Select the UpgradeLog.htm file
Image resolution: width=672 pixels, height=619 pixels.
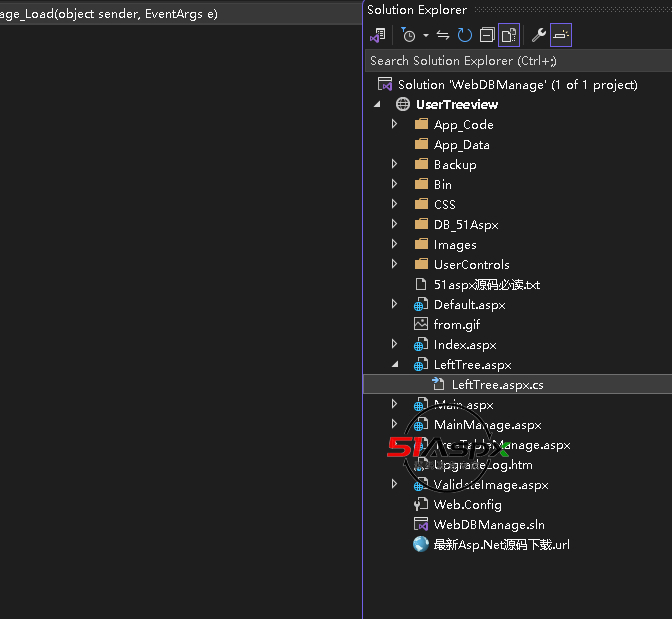[483, 465]
